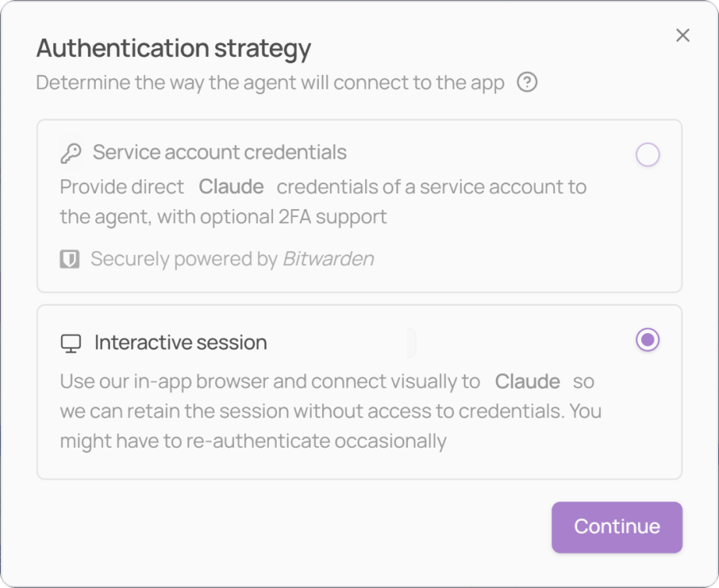Open the help question mark icon
This screenshot has width=719, height=588.
527,83
